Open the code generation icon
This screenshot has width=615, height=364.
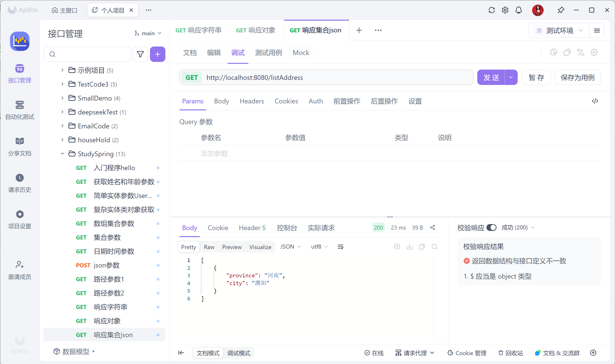595,101
